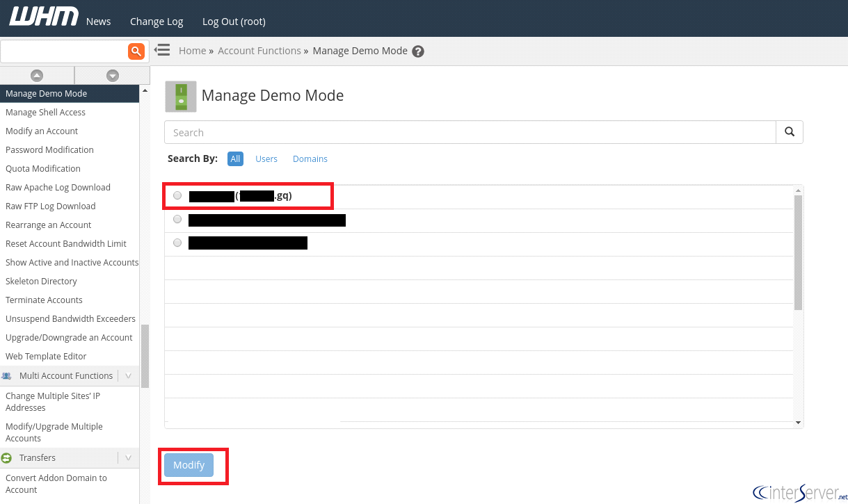This screenshot has width=848, height=504.
Task: Filter search by Domains
Action: (310, 159)
